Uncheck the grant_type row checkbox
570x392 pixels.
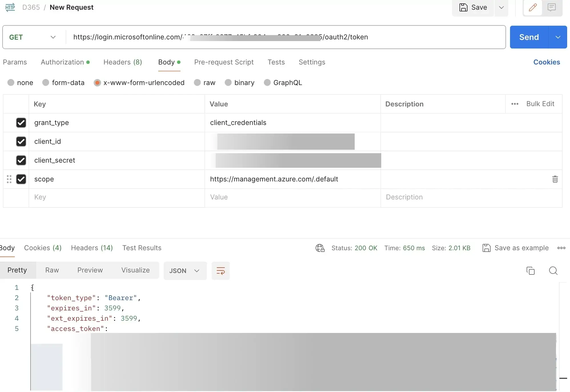click(x=21, y=123)
